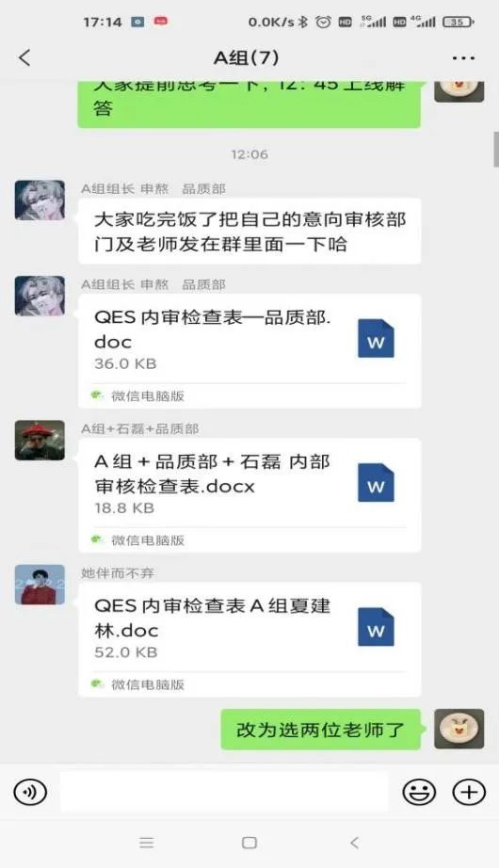This screenshot has width=499, height=868.
Task: Tap red hat avatar of A组+石磊+品质部
Action: [40, 440]
